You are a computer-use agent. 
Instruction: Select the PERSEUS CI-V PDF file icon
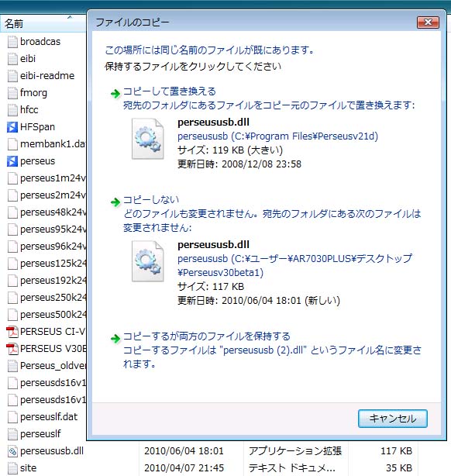click(x=12, y=332)
